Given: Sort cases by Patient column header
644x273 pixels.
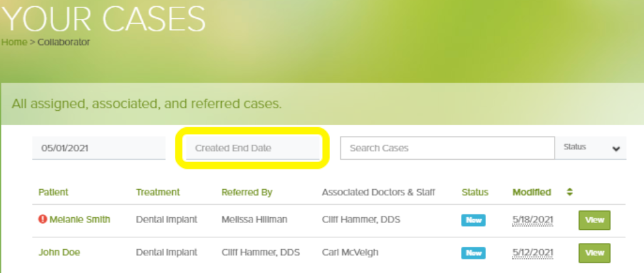Looking at the screenshot, I should (53, 192).
